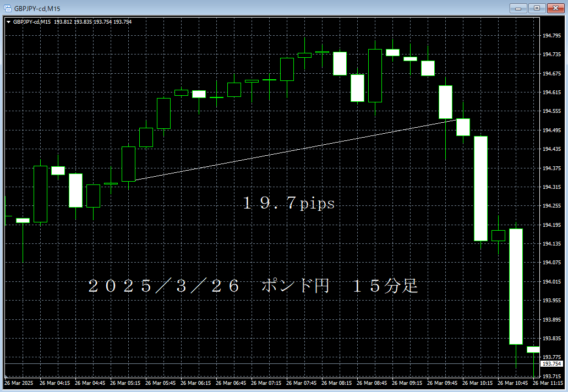Click the 26 Mar 09:15 time axis label

(407, 383)
